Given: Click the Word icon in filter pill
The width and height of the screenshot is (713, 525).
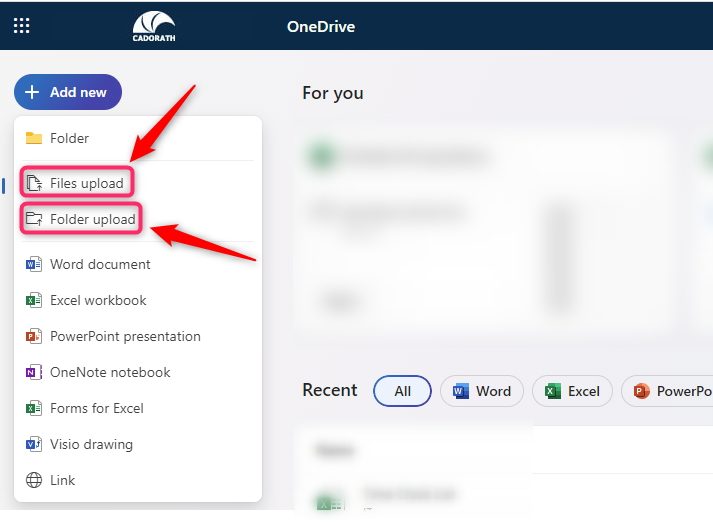Looking at the screenshot, I should point(461,391).
